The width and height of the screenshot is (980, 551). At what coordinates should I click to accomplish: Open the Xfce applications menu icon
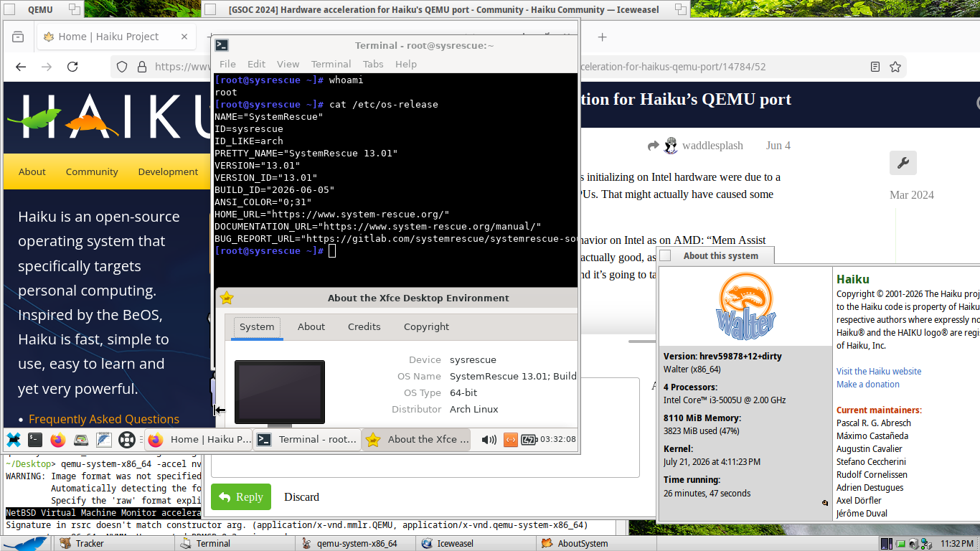coord(13,440)
